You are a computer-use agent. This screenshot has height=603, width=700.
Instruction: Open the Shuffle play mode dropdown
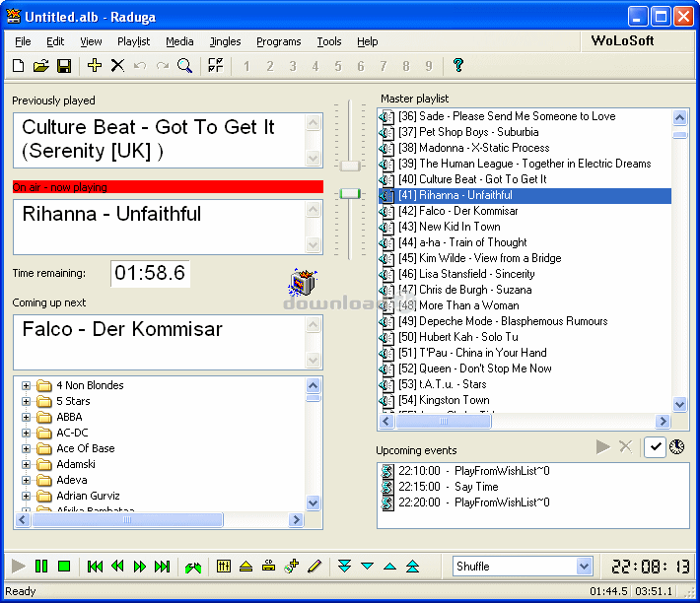(x=584, y=567)
